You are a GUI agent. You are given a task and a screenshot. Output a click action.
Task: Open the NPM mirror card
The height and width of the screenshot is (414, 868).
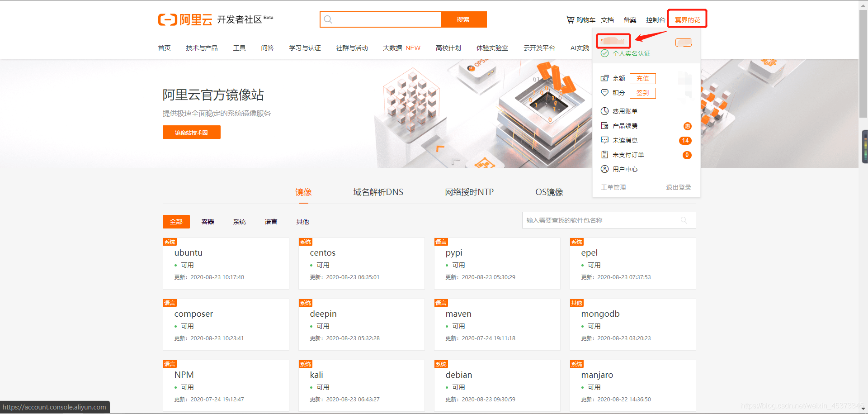coord(226,385)
